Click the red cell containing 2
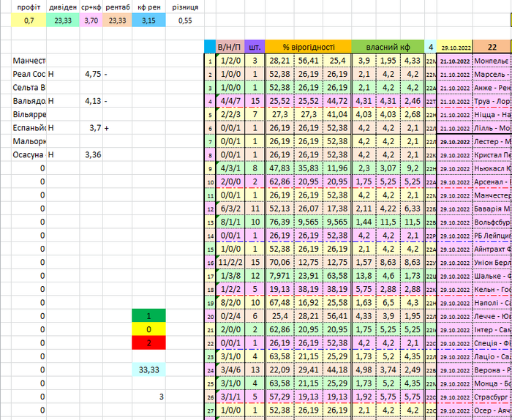 point(149,342)
